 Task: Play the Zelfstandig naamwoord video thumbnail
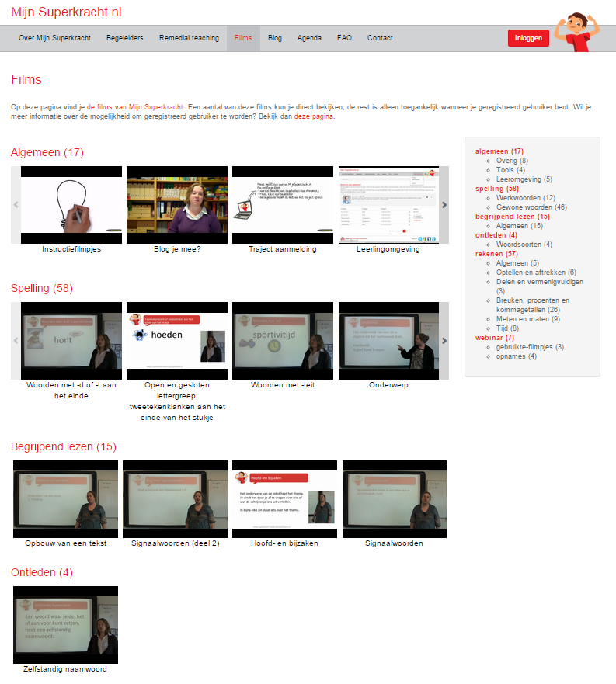[x=65, y=625]
